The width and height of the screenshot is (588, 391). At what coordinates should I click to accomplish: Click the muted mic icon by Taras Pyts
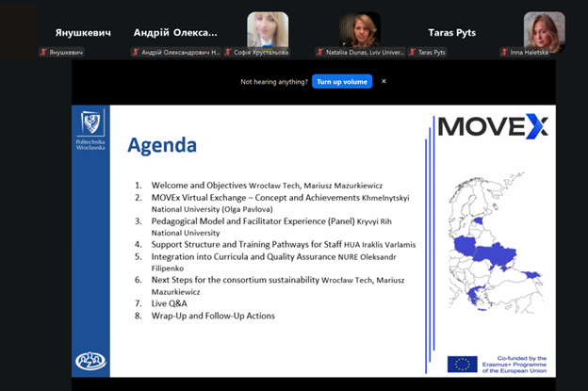pyautogui.click(x=413, y=53)
